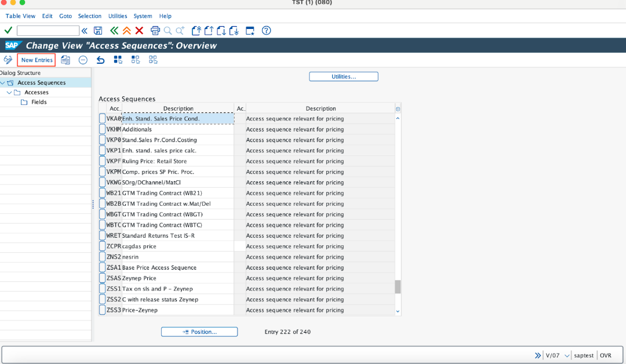Click the Previous Page icon
Screen dimensions: 626x364
point(209,30)
